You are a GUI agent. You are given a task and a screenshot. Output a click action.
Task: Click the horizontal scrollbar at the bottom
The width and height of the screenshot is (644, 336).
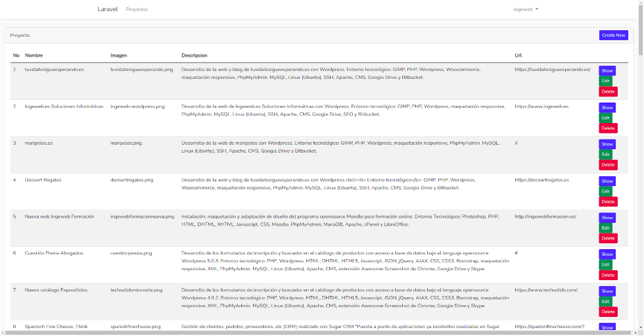tap(319, 333)
